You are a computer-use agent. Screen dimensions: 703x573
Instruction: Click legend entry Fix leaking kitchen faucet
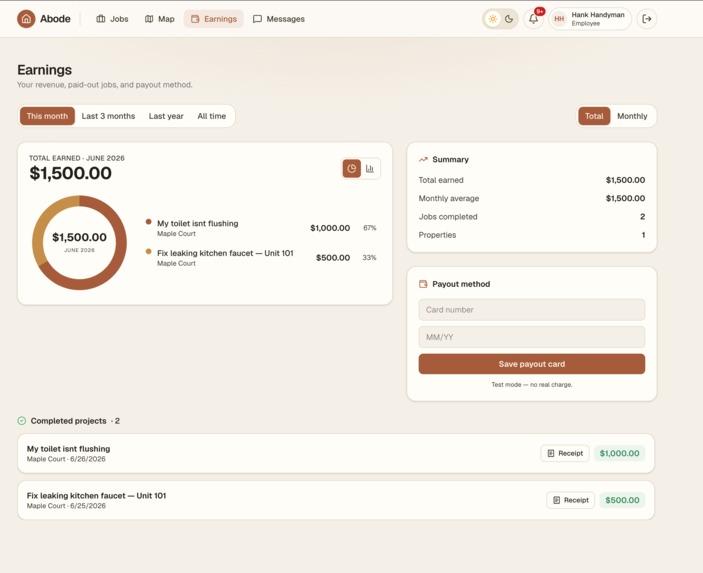pos(225,253)
